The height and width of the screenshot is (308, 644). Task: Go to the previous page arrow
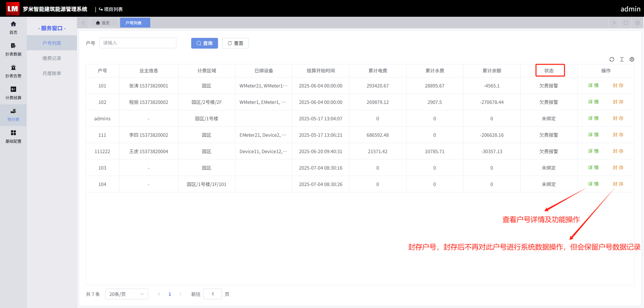click(159, 294)
